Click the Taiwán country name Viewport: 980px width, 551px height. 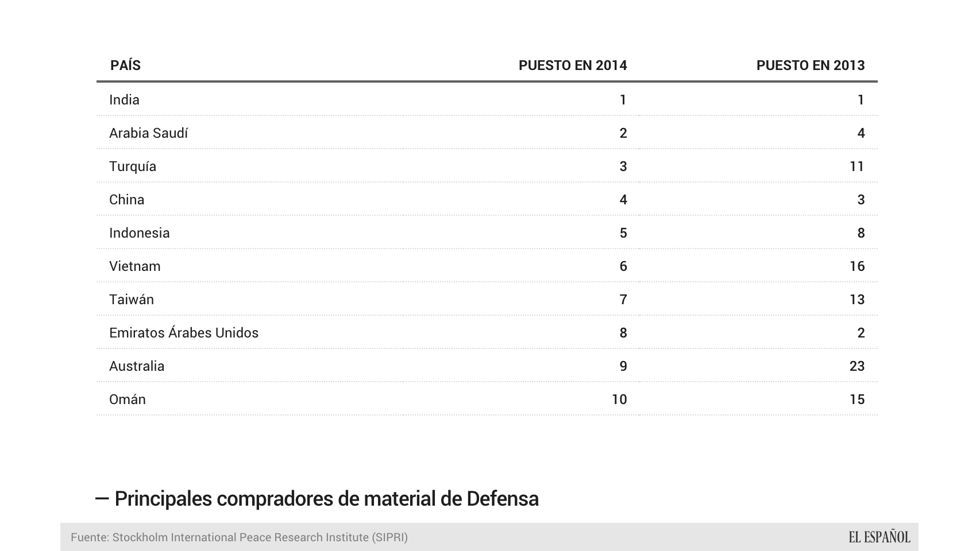(132, 300)
